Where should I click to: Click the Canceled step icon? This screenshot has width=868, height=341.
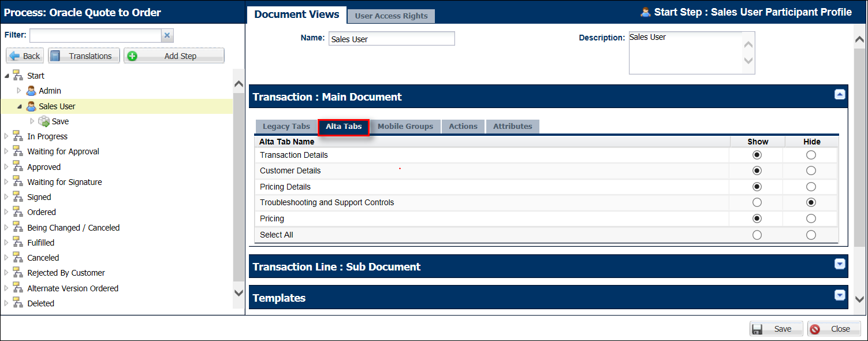18,258
